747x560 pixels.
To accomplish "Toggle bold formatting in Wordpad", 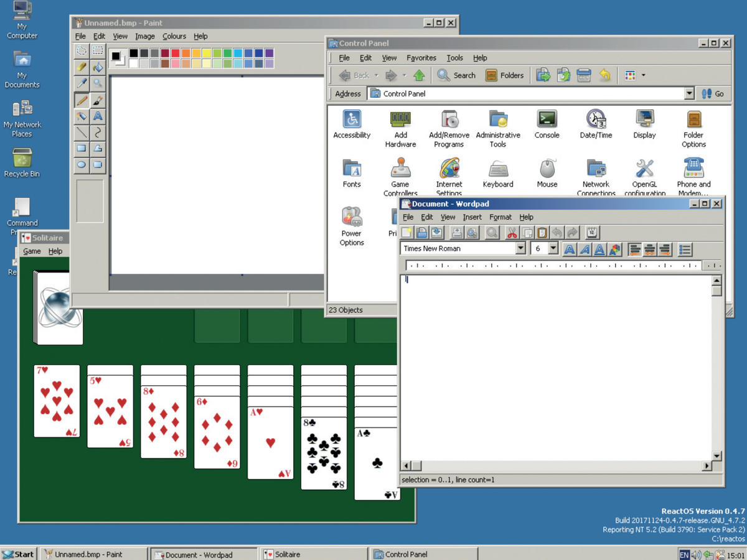I will coord(569,249).
